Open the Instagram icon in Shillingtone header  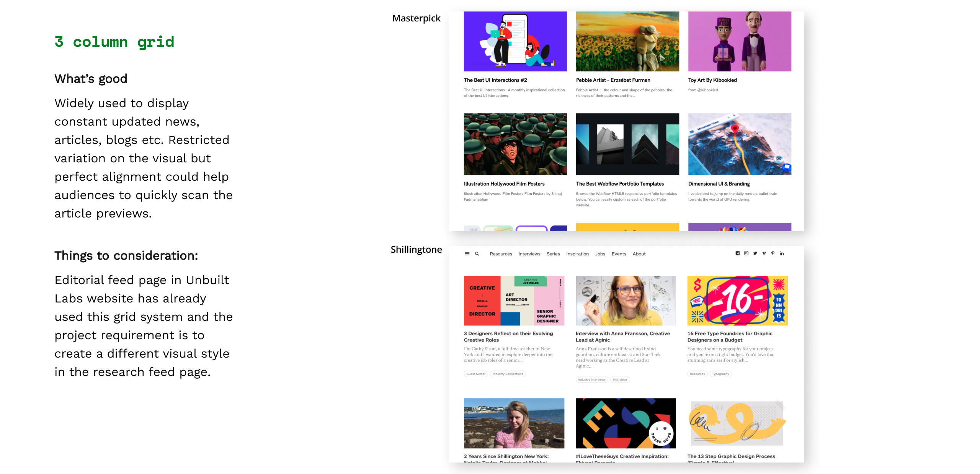point(746,253)
